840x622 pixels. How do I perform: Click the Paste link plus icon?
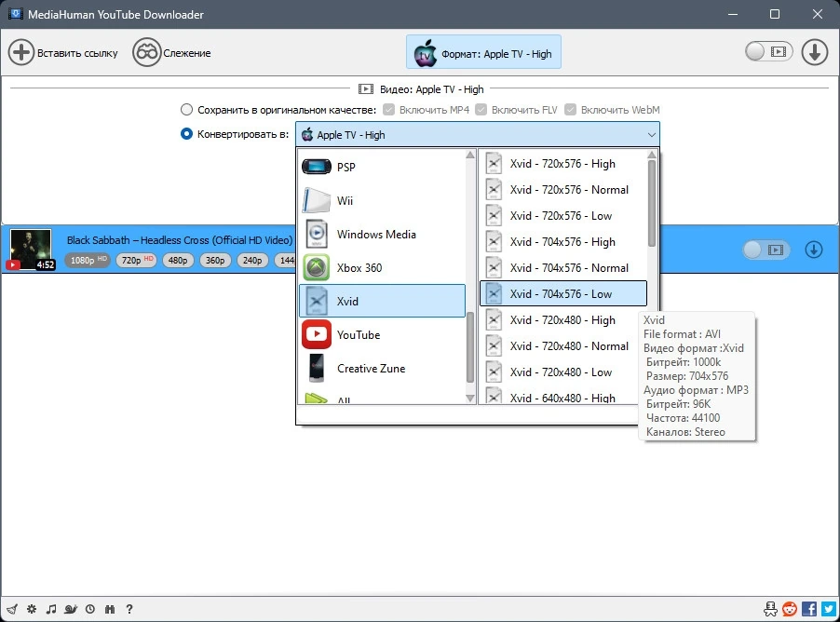21,52
